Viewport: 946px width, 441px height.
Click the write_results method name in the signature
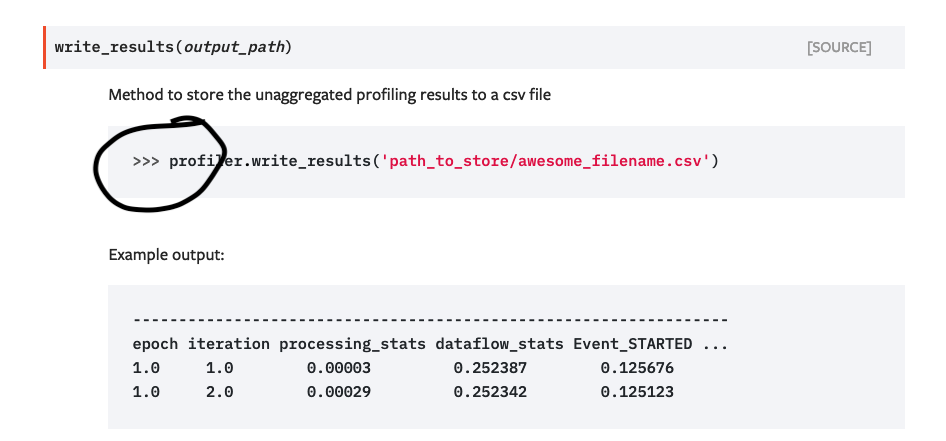(115, 47)
